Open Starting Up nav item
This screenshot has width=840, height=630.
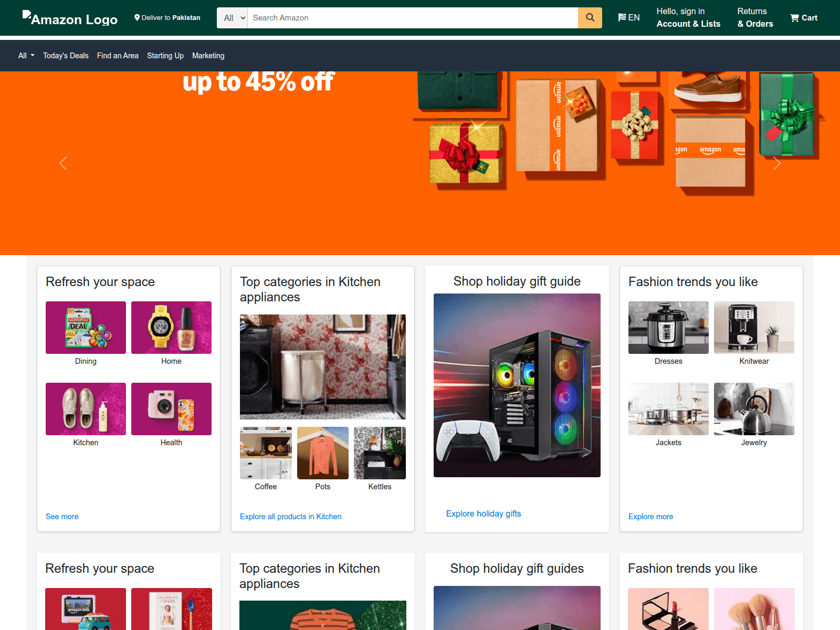click(x=165, y=56)
